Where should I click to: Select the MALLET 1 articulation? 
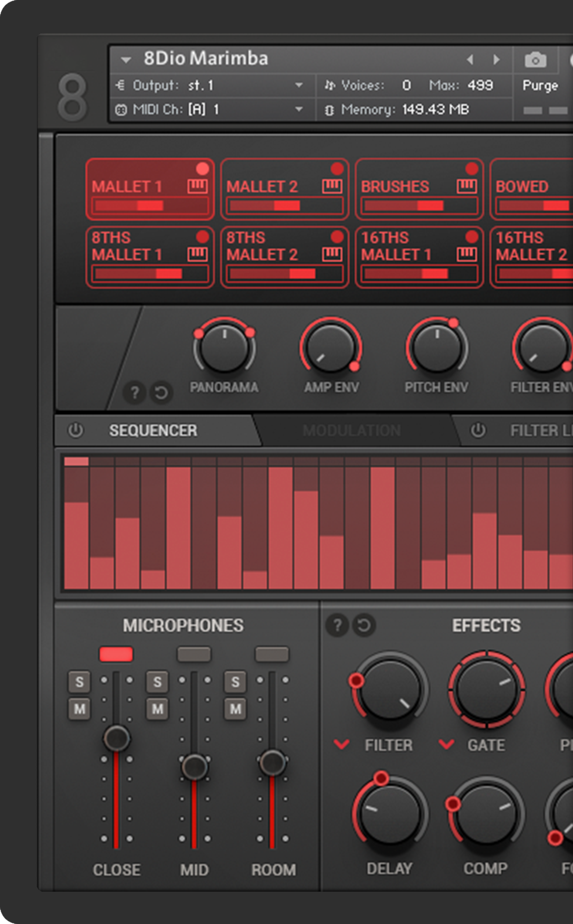(x=150, y=189)
